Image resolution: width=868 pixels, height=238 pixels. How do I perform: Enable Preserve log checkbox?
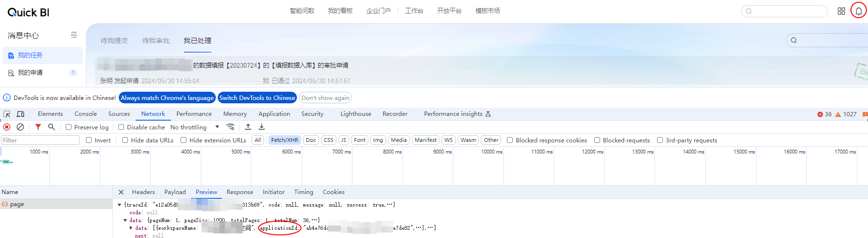click(69, 127)
